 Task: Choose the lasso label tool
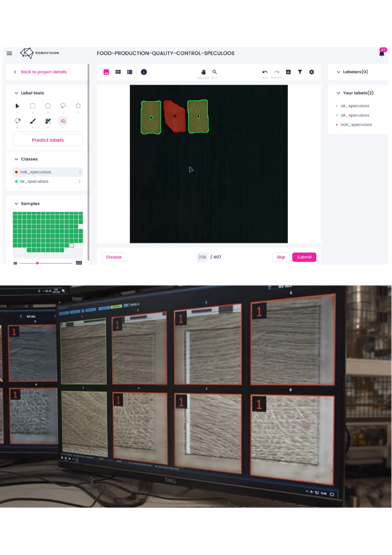coord(63,106)
